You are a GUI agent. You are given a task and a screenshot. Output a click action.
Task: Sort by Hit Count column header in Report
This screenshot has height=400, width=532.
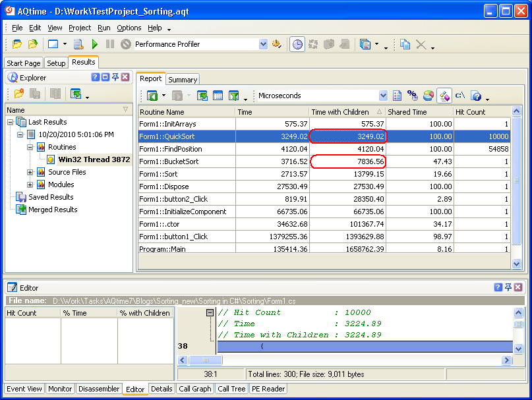coord(482,112)
